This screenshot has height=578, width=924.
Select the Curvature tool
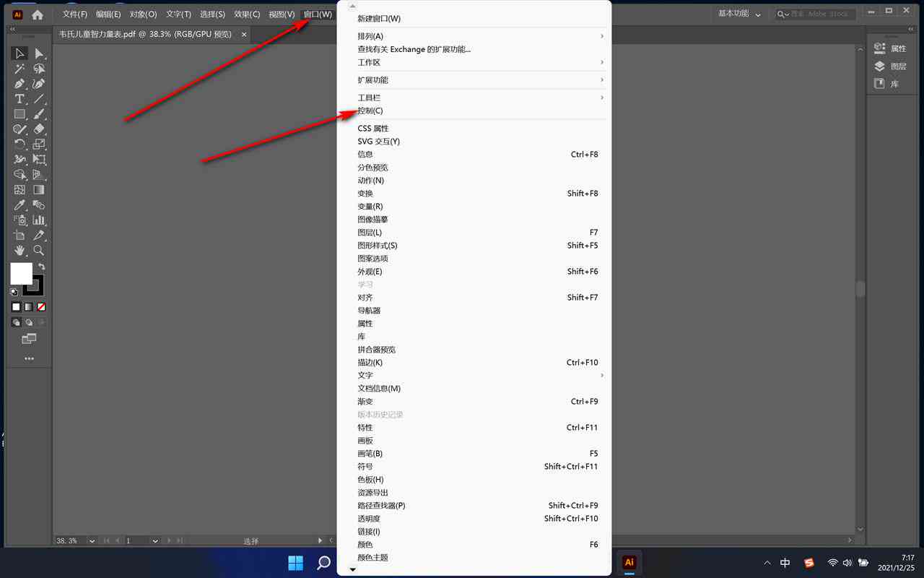pyautogui.click(x=39, y=84)
